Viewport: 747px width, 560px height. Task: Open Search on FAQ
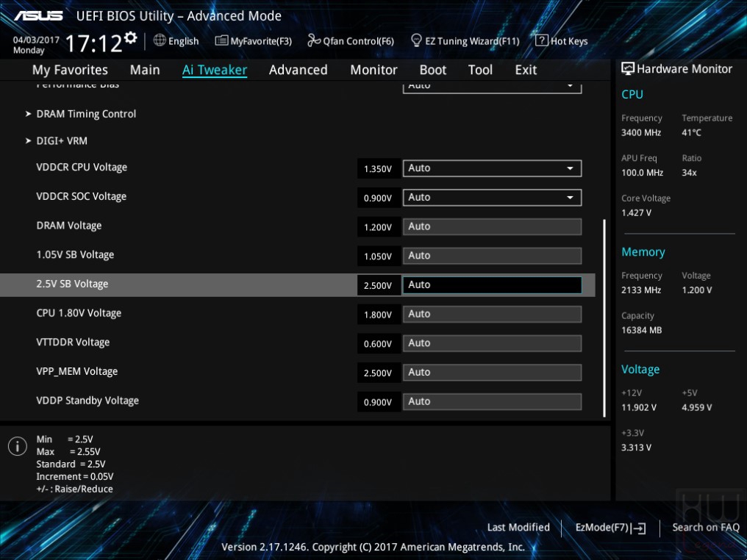click(x=706, y=528)
